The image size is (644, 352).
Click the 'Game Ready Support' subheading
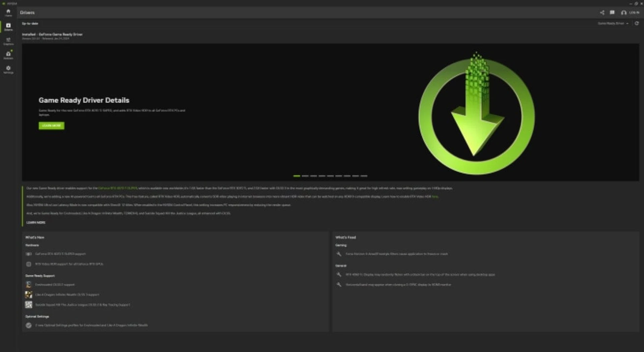pyautogui.click(x=40, y=276)
